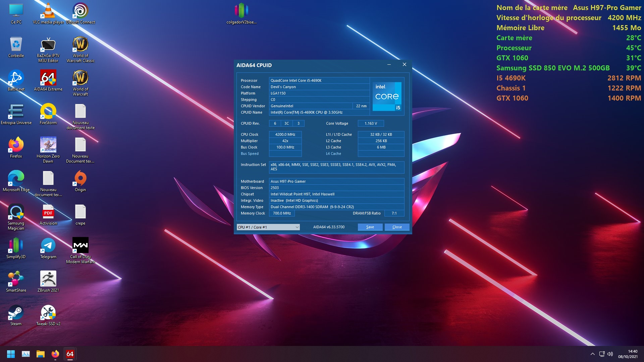Launch Simplify3D desktop icon
The height and width of the screenshot is (362, 644).
16,248
